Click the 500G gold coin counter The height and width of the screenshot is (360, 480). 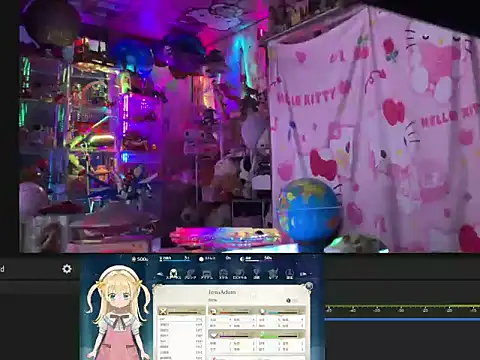(x=140, y=259)
